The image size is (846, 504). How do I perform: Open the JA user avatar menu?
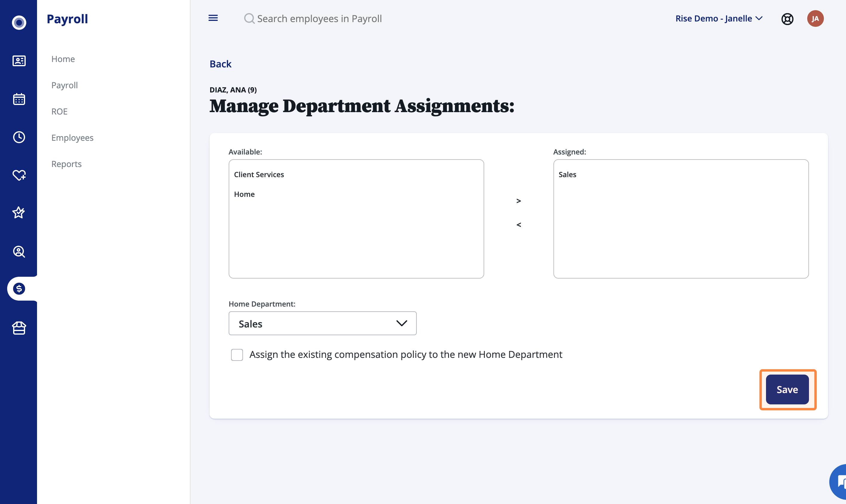click(815, 19)
